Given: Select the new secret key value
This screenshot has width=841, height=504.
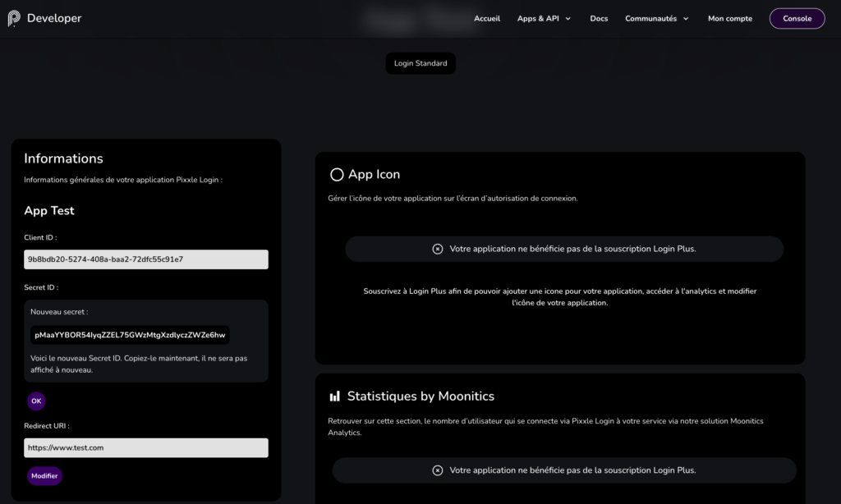Looking at the screenshot, I should (130, 335).
